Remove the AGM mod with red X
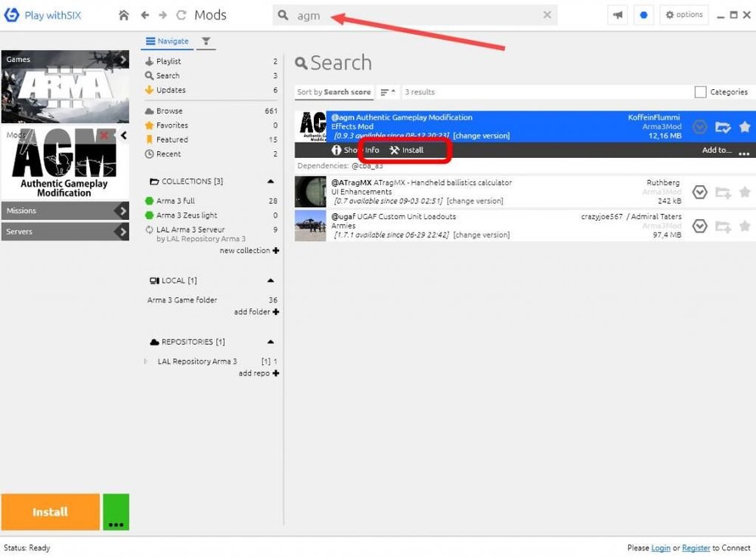 pos(104,135)
